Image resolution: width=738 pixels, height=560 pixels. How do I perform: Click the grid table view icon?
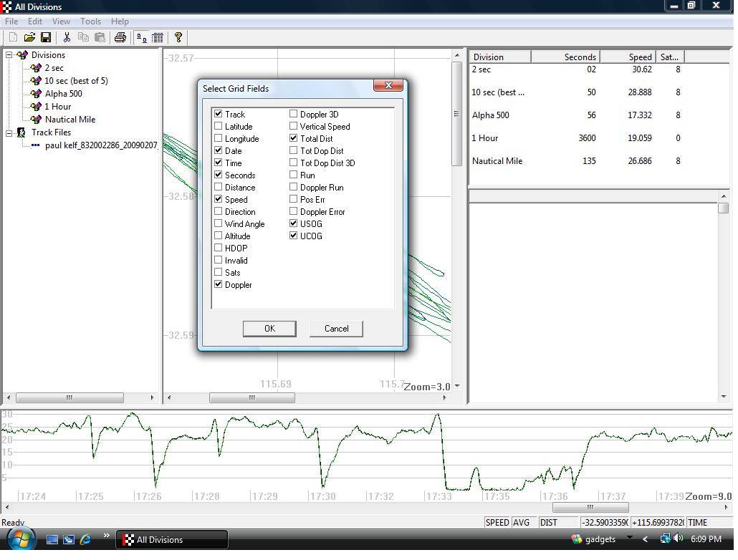point(158,37)
